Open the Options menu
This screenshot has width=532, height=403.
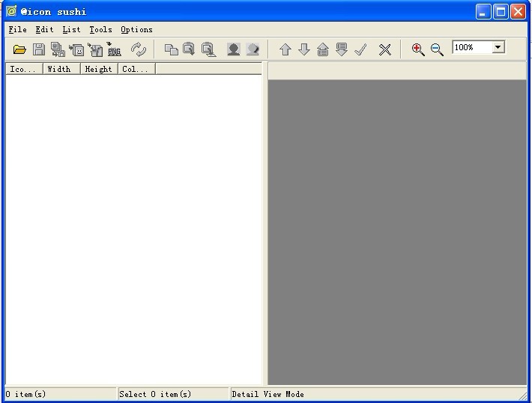coord(136,29)
